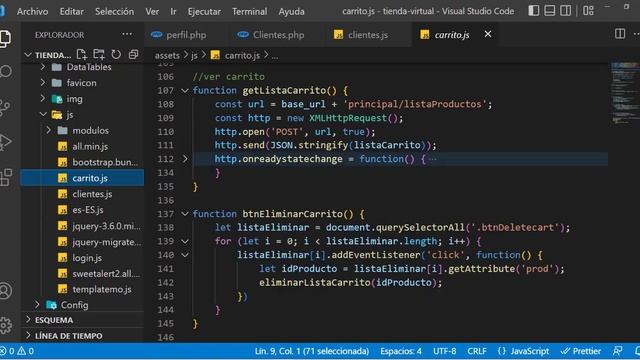Screen dimensions: 640x360
Task: Open the Extensions view
Action: click(5, 177)
